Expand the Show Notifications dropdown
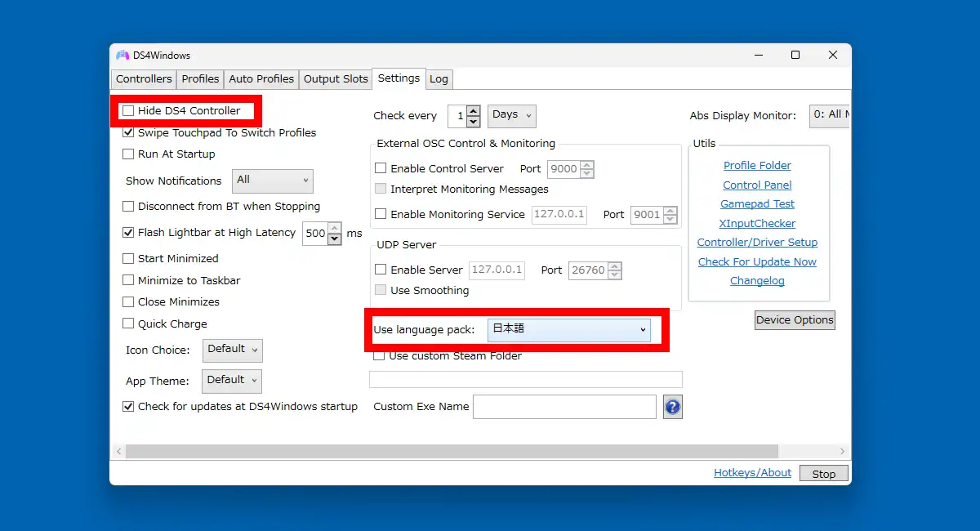The width and height of the screenshot is (980, 531). pyautogui.click(x=273, y=181)
